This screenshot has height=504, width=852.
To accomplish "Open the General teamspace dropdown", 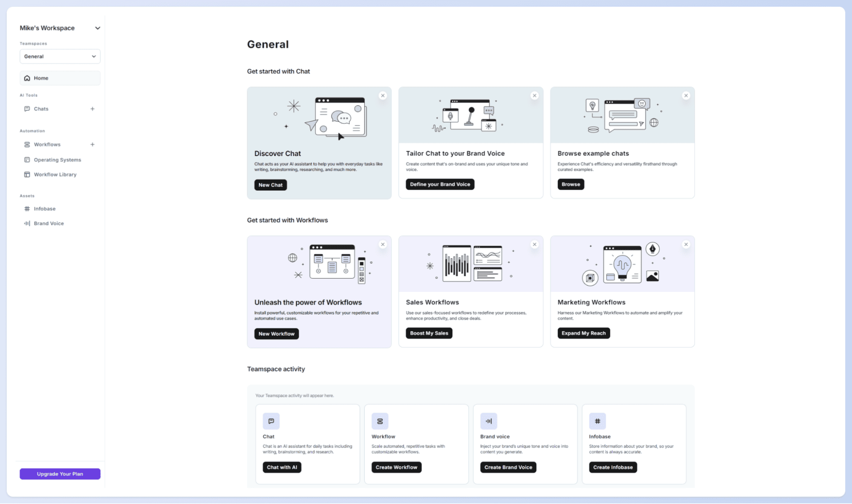I will point(60,56).
